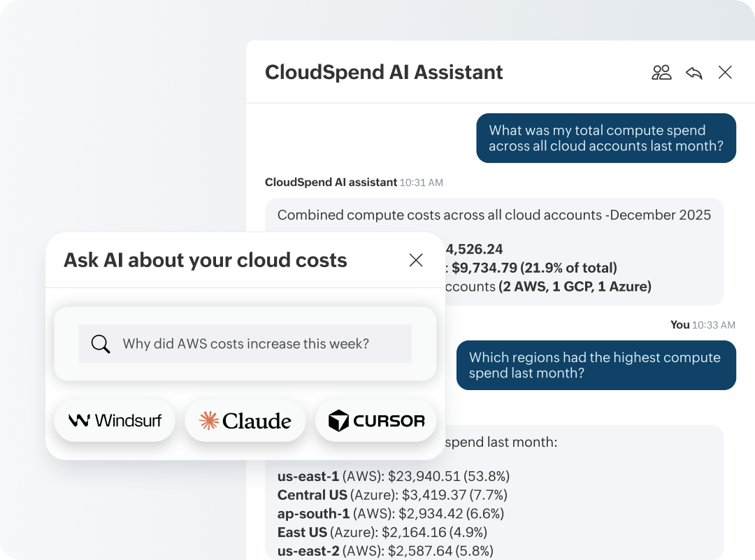Select the Claude button
Image resolution: width=755 pixels, height=560 pixels.
click(x=245, y=420)
